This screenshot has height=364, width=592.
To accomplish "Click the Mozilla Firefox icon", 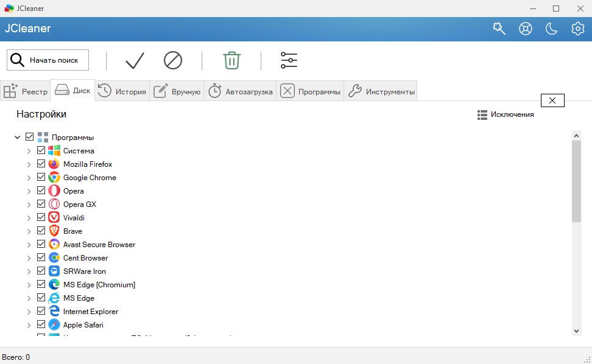I will coord(54,164).
